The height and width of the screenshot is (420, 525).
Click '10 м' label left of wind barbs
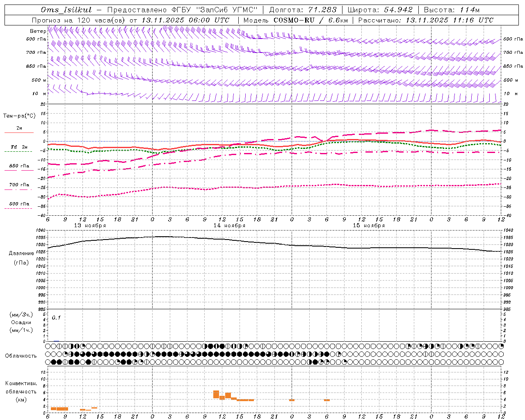39,94
